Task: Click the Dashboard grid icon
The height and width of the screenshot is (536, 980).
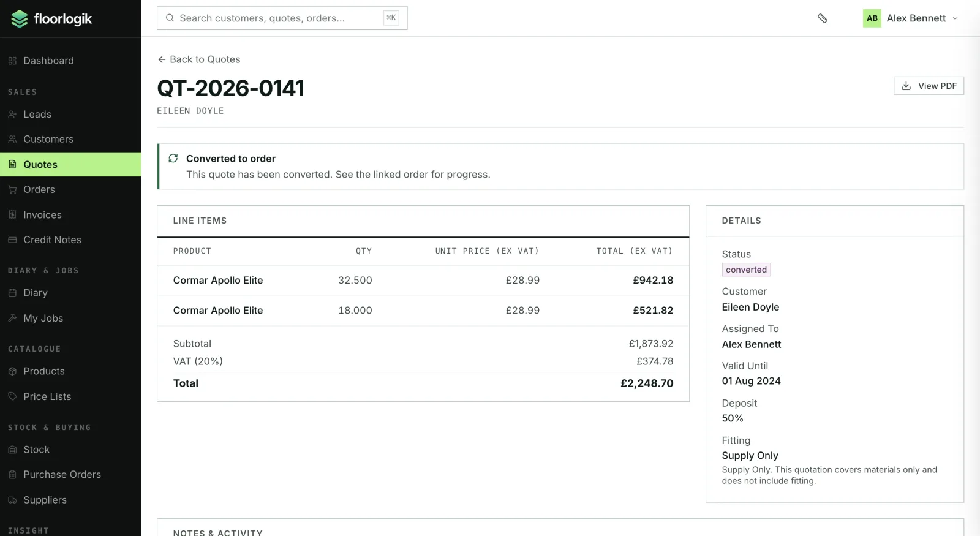Action: click(x=12, y=61)
